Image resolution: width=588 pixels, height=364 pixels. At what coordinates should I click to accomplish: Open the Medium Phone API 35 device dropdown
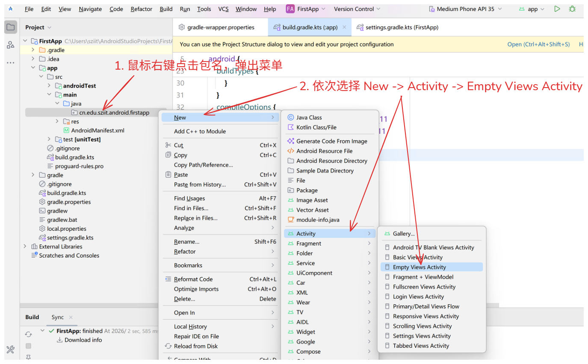[465, 9]
